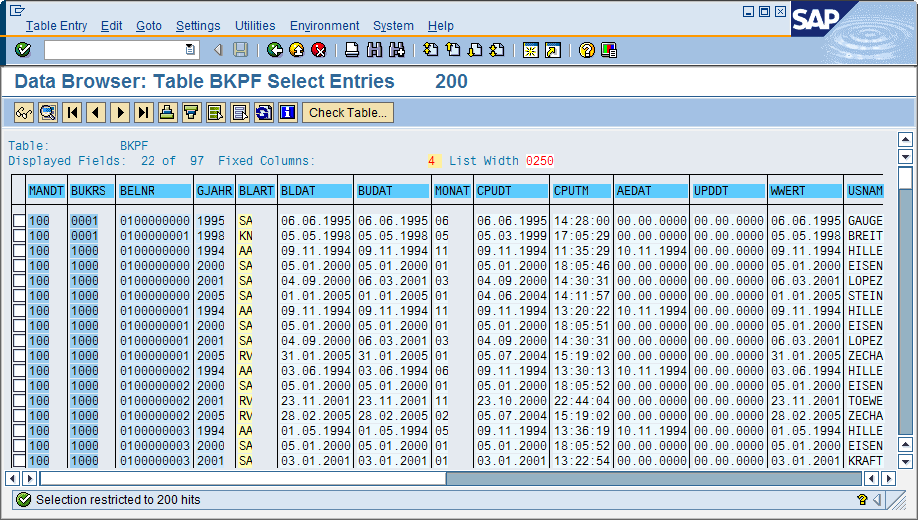Viewport: 918px width, 520px height.
Task: Click the Print icon in standard toolbar
Action: point(352,50)
